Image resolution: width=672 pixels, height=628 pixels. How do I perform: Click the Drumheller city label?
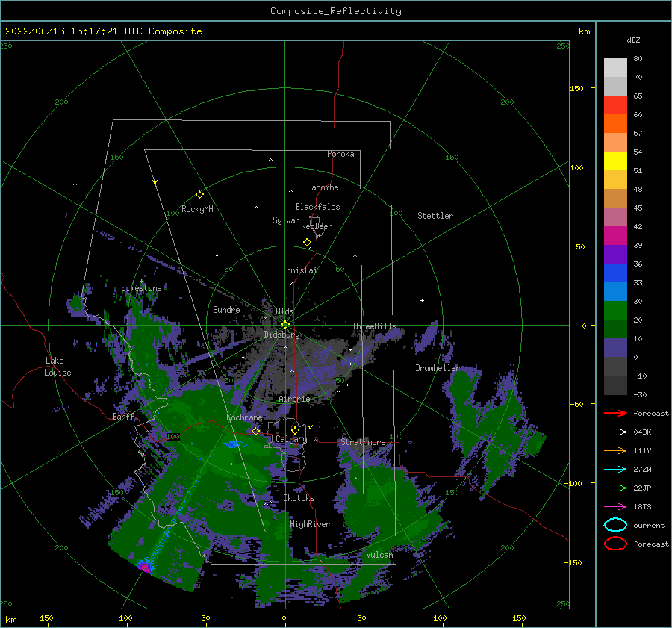438,368
